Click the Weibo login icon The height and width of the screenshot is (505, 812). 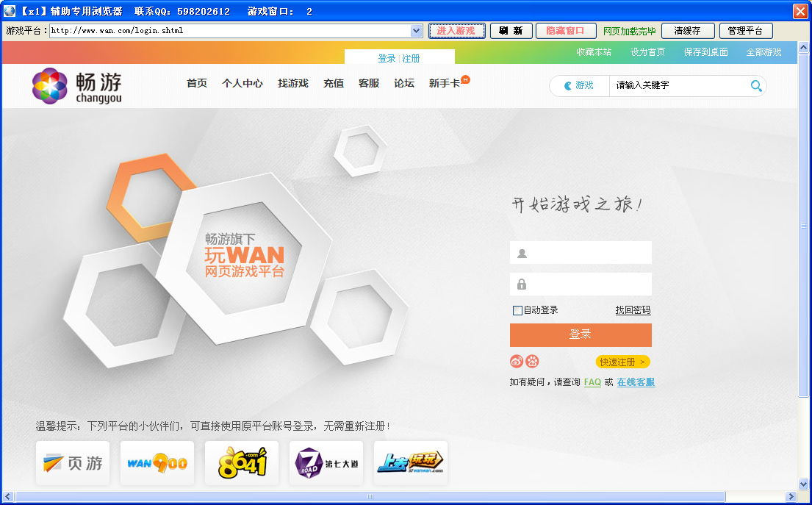[517, 361]
